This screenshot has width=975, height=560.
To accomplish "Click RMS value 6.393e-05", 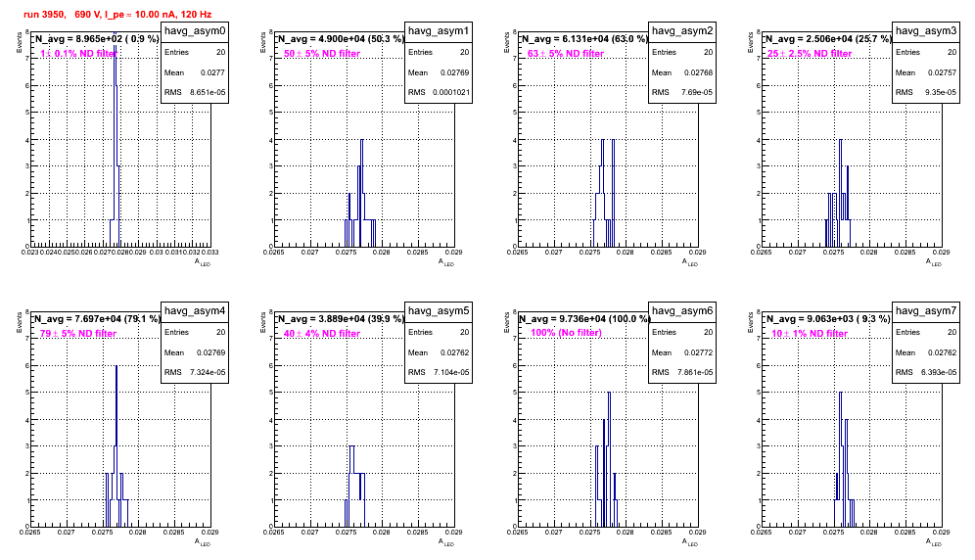I will (x=939, y=372).
